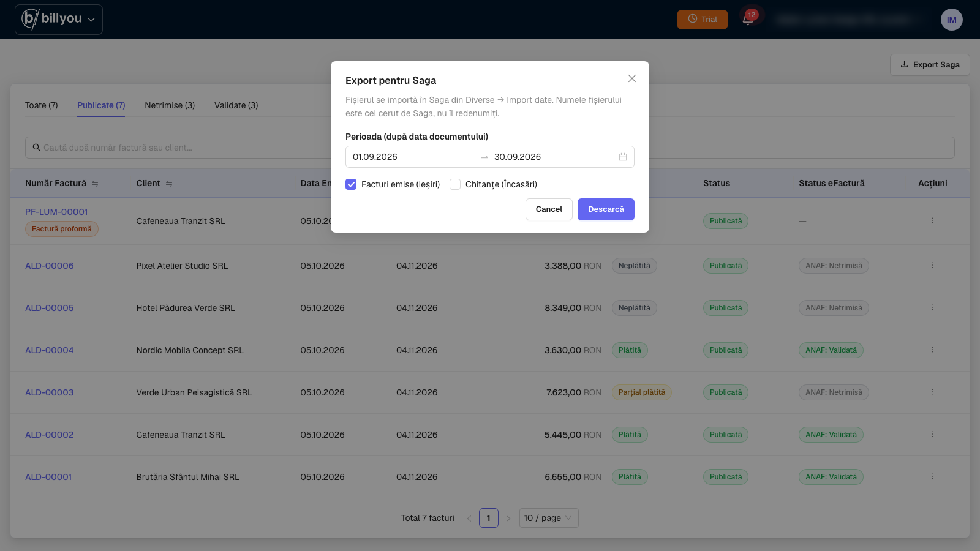
Task: Sort by Client column icon
Action: 169,184
